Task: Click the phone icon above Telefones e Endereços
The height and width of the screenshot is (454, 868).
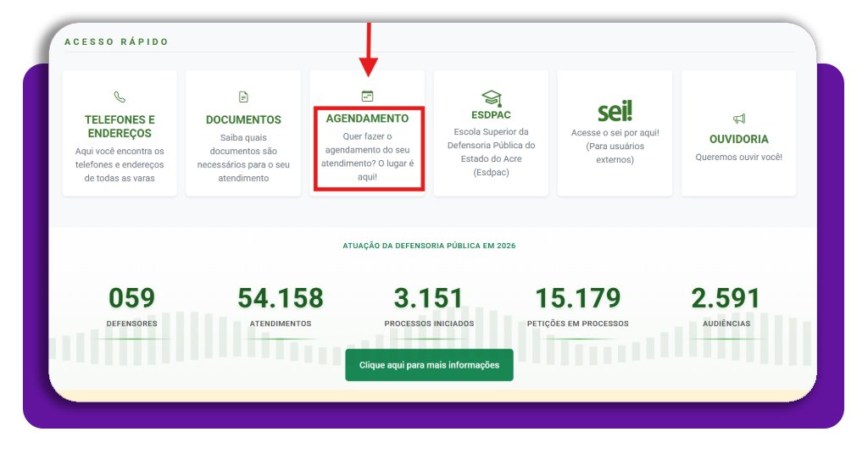Action: (x=120, y=97)
